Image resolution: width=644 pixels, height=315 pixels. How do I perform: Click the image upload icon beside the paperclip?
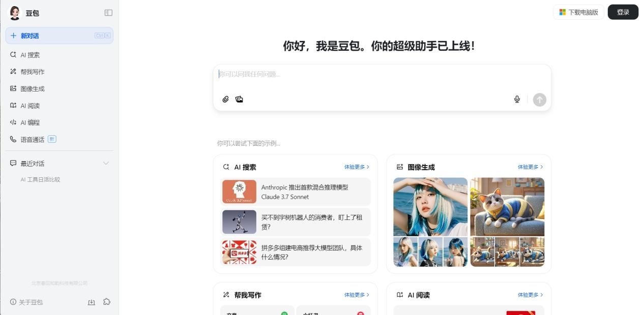point(239,99)
